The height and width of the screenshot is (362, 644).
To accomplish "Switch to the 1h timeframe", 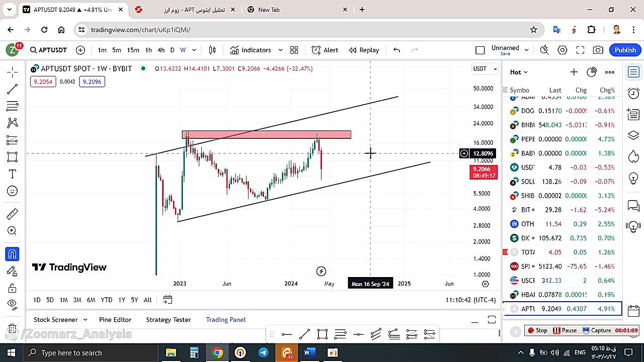I will point(148,50).
